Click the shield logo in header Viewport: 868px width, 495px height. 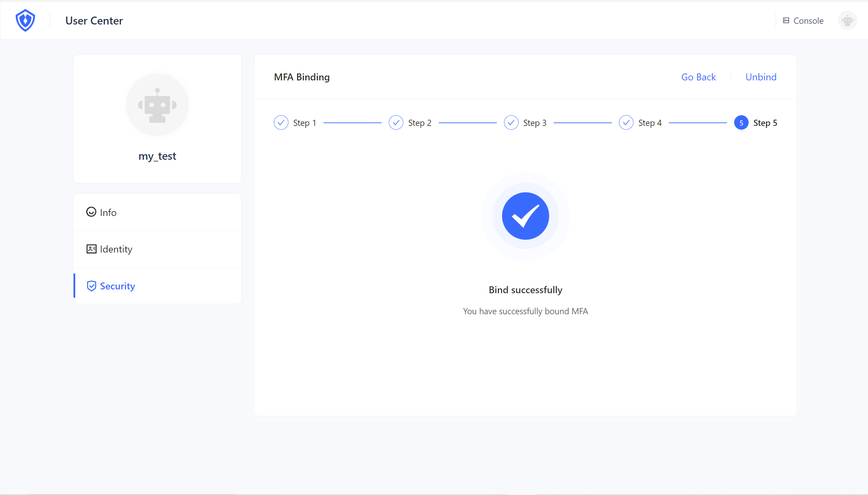25,20
